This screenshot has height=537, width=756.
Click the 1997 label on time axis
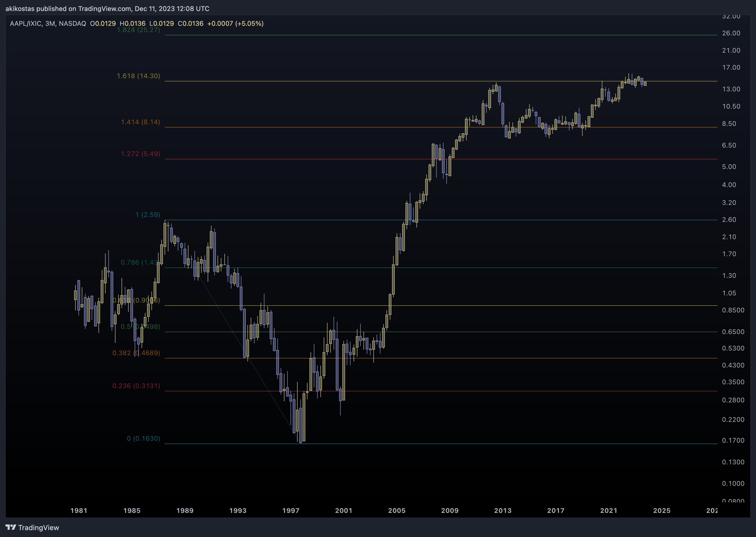pos(291,511)
